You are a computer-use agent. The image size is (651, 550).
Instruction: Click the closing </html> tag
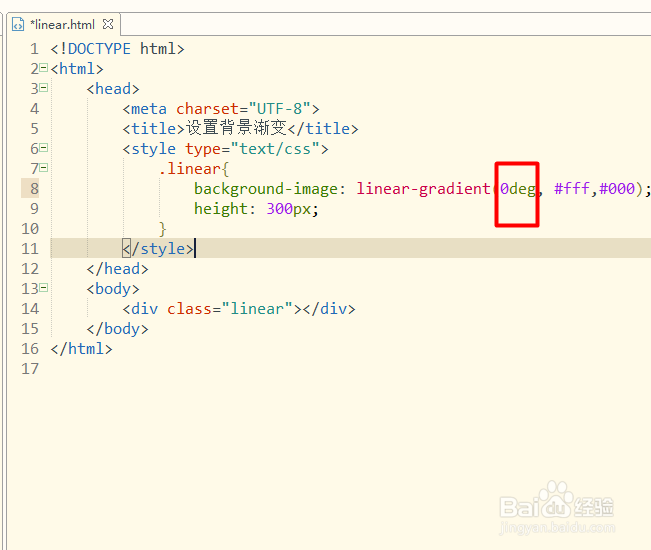pyautogui.click(x=81, y=349)
